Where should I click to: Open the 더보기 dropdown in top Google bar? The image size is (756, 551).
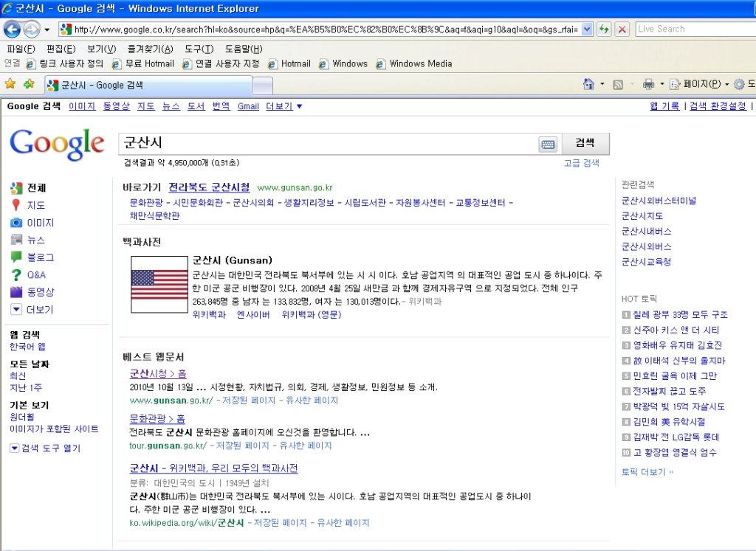(284, 106)
